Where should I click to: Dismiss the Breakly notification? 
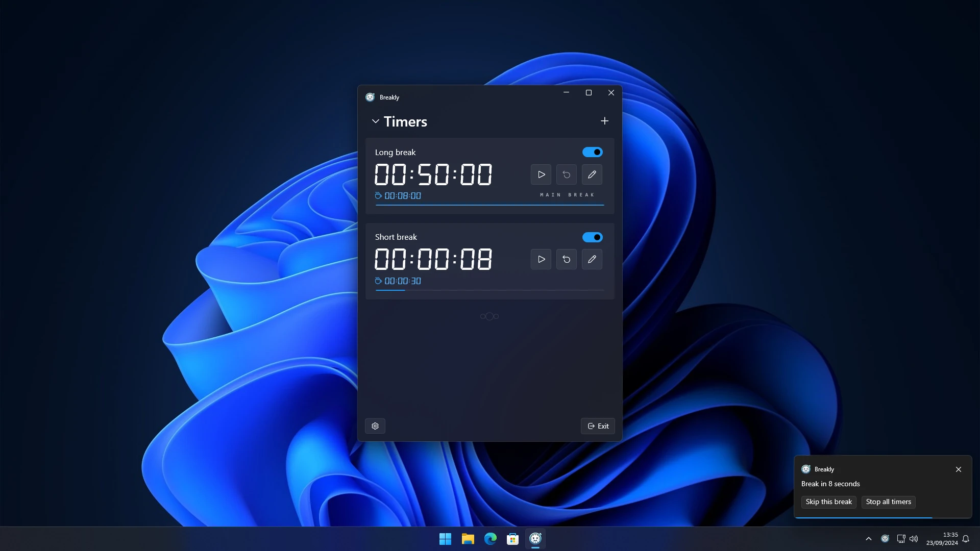click(959, 469)
